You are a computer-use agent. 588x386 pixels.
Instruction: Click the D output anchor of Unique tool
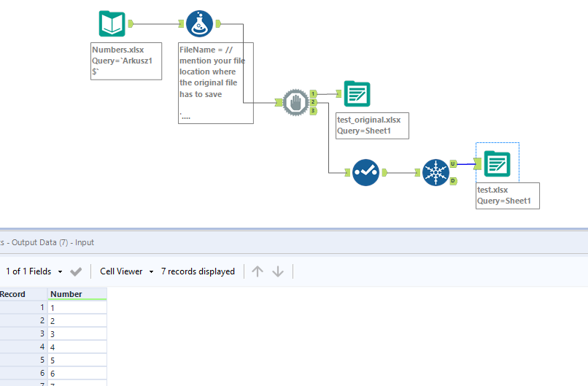tap(453, 181)
